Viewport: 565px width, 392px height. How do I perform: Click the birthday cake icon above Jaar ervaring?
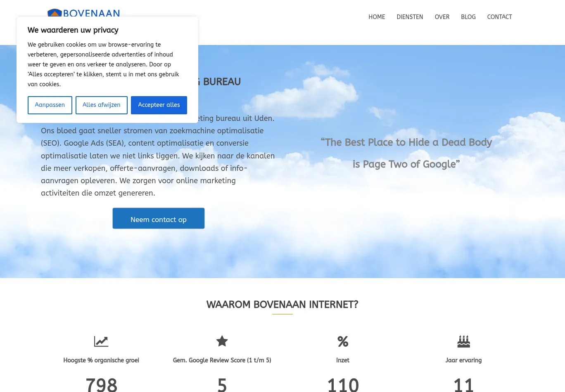(463, 341)
